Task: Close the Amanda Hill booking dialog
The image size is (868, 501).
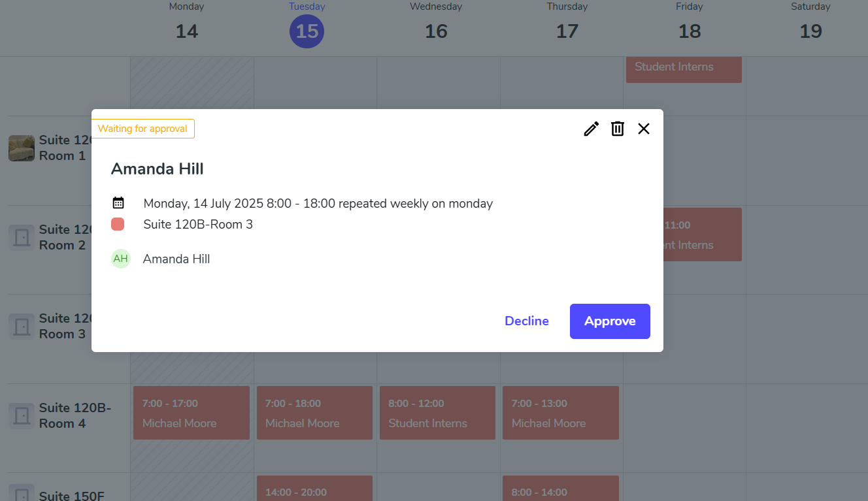Action: tap(644, 129)
